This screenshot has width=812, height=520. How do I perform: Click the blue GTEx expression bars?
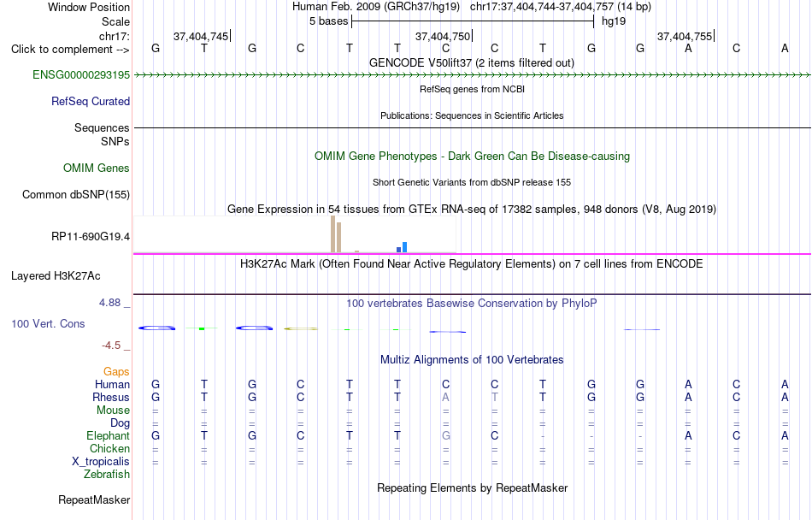point(402,247)
